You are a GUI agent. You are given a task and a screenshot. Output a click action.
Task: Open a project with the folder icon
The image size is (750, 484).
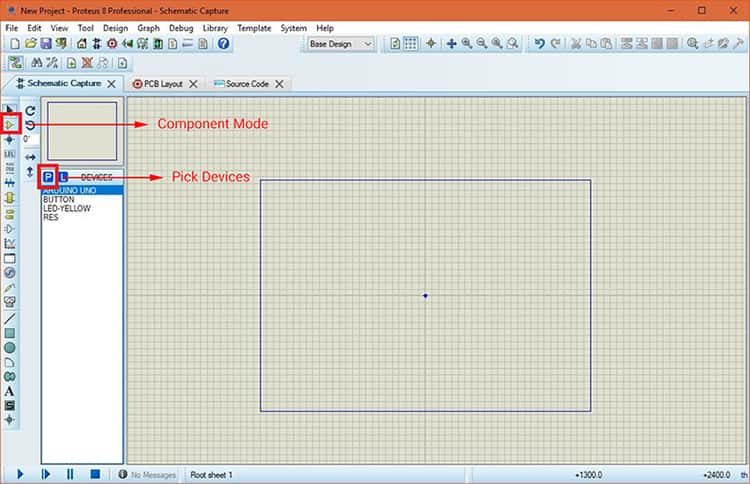pos(31,44)
